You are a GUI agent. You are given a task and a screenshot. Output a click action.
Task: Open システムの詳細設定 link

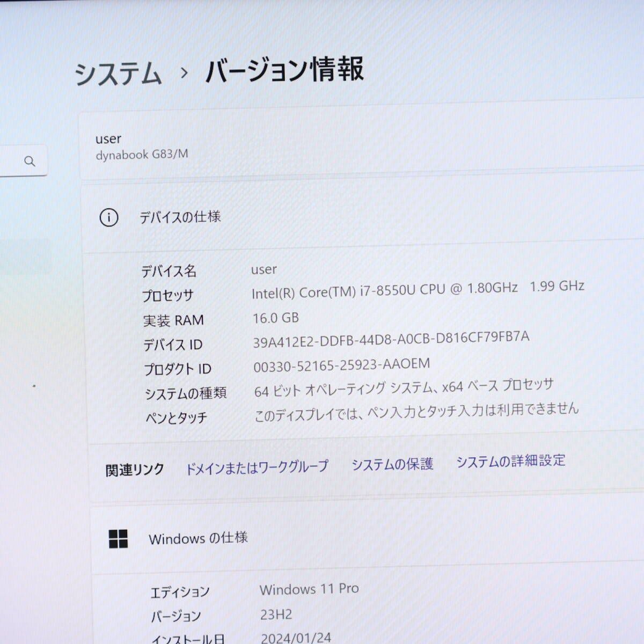point(511,461)
